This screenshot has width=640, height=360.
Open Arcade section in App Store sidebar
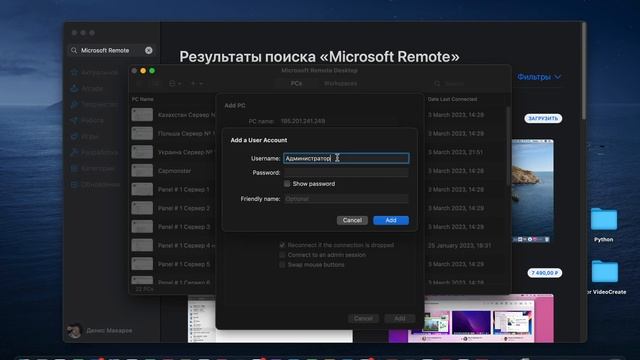click(x=87, y=88)
